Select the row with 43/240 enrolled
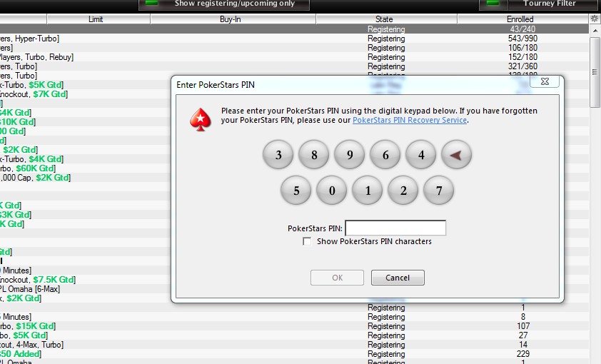The image size is (601, 364). pyautogui.click(x=294, y=29)
